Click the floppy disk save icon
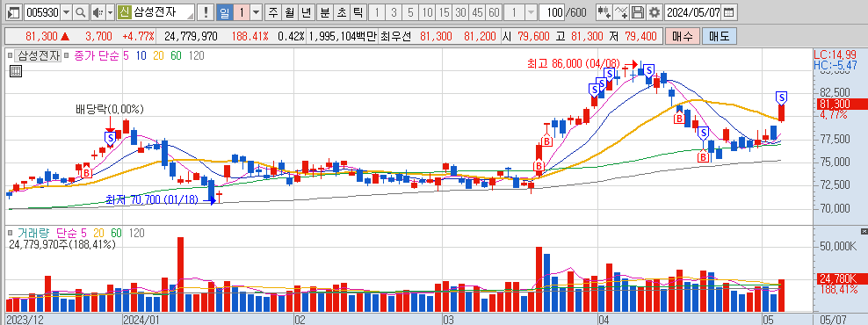Screen dimensions: 868x325 click(638, 12)
